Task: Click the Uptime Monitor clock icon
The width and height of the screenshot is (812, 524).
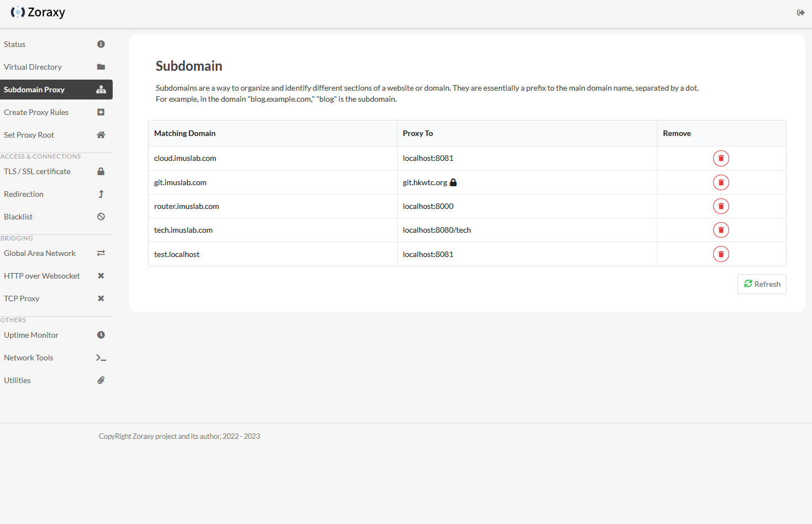Action: coord(101,335)
